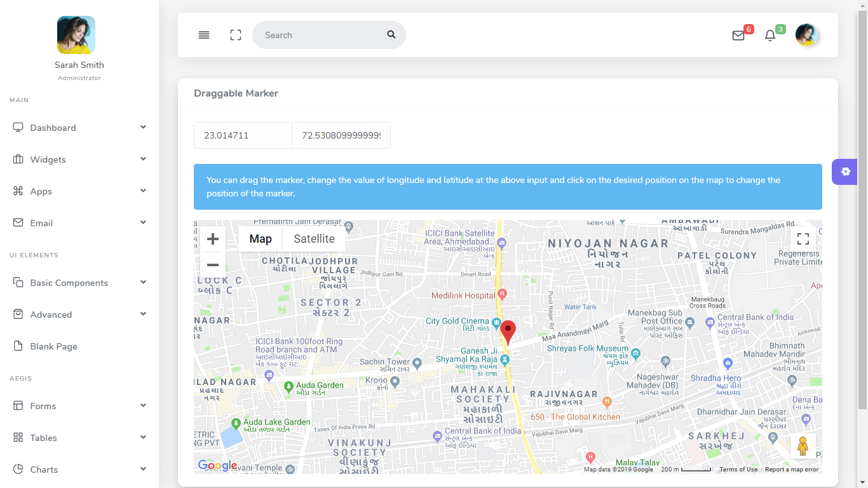The height and width of the screenshot is (488, 868).
Task: Open the user avatar menu in header
Action: click(806, 35)
